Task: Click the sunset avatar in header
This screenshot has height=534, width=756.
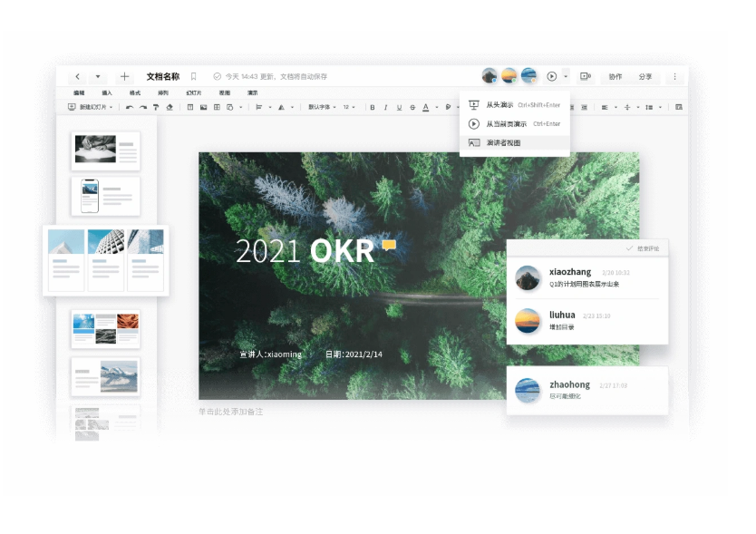Action: (x=509, y=76)
